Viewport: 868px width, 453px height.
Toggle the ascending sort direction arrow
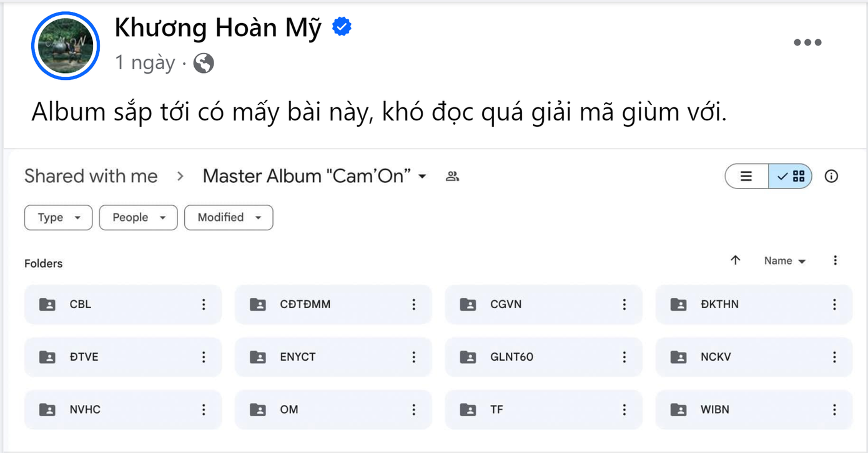coord(736,260)
